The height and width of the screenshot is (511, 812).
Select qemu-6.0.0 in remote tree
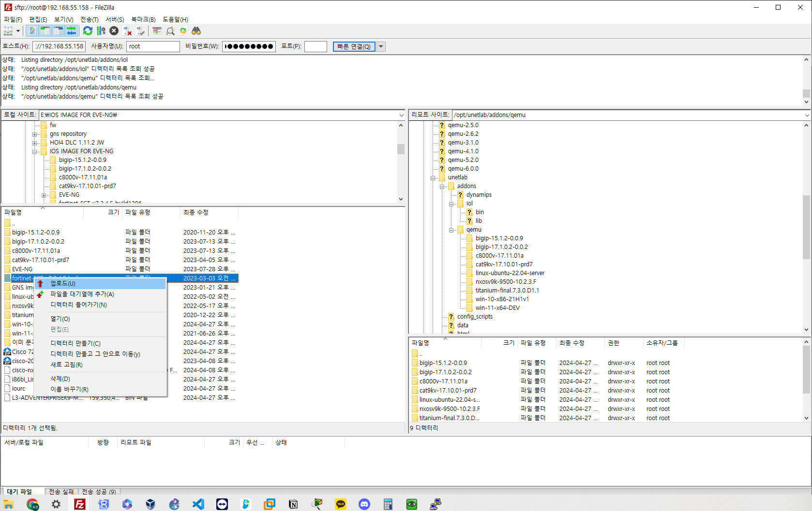(463, 169)
